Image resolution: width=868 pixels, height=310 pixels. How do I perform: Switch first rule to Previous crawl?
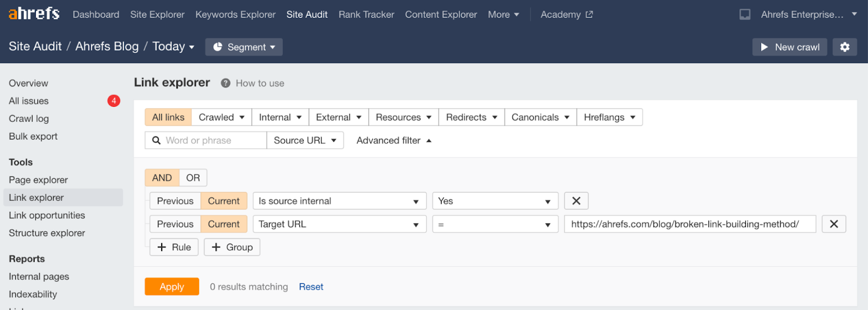[175, 201]
